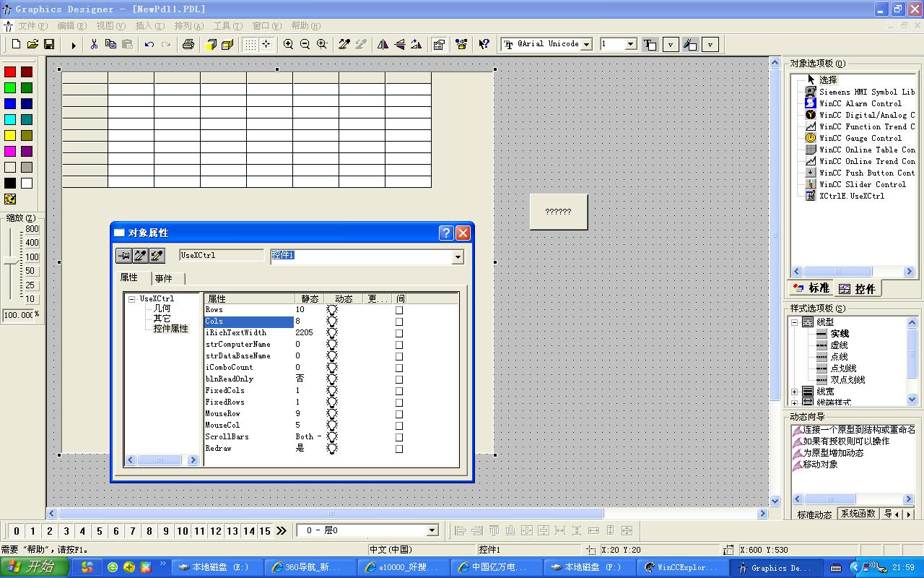Viewport: 924px width, 578px height.
Task: Cut selection with the scissors icon
Action: [94, 44]
